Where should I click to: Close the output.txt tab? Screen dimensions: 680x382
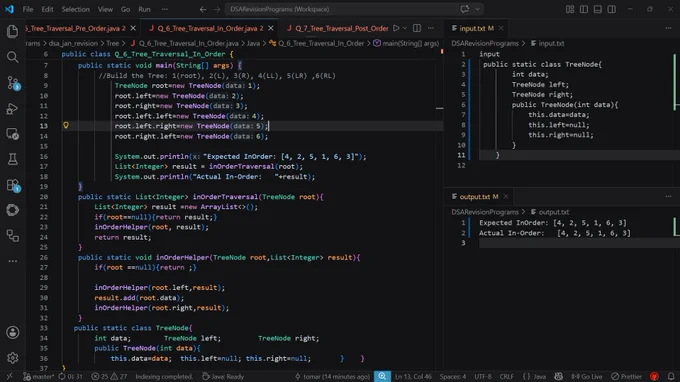(506, 196)
